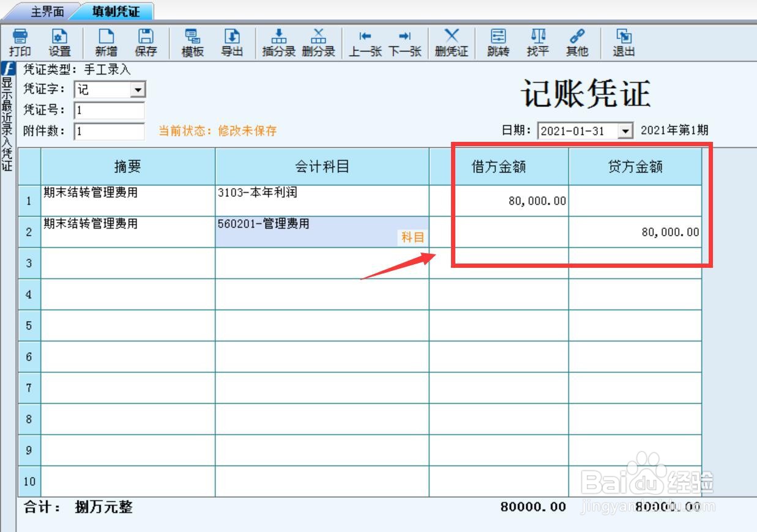Click the empty row 1 credit cell

click(635, 201)
